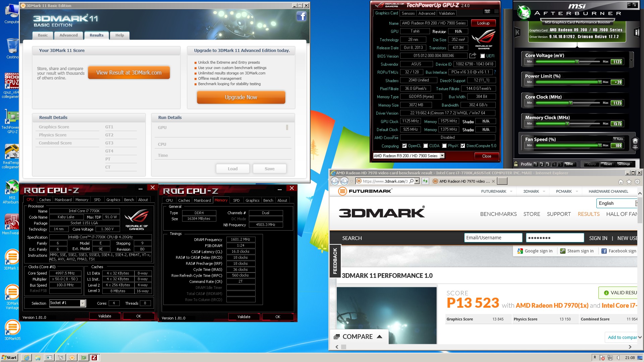Click Settings in MSI Afterburner

point(624,164)
